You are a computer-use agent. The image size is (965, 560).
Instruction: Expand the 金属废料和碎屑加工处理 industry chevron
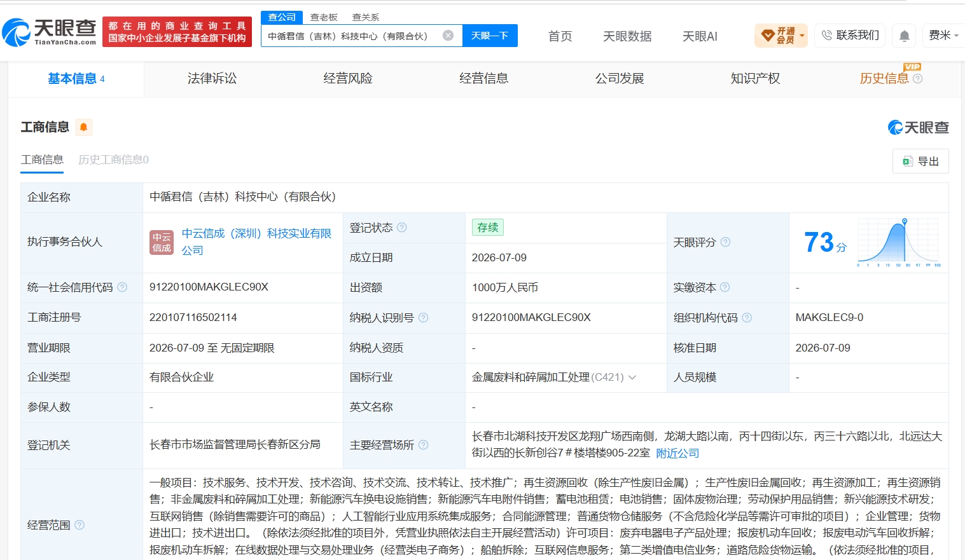click(632, 378)
